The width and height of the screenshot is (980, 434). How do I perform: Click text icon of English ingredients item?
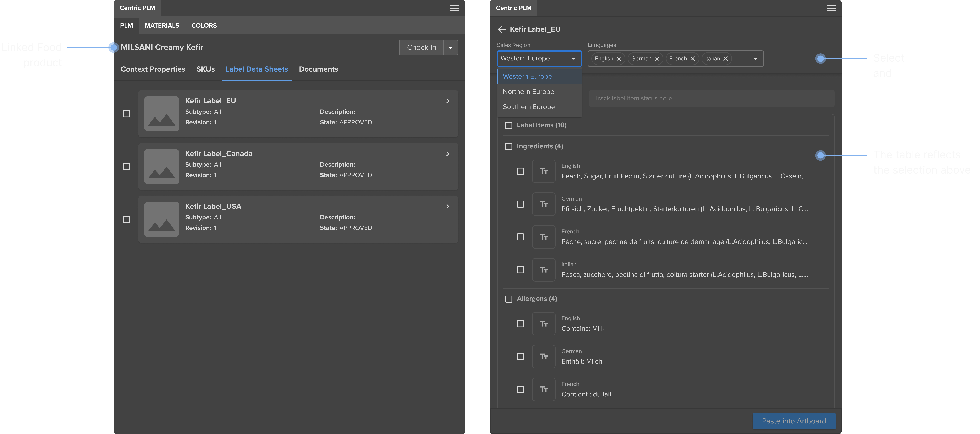point(544,171)
